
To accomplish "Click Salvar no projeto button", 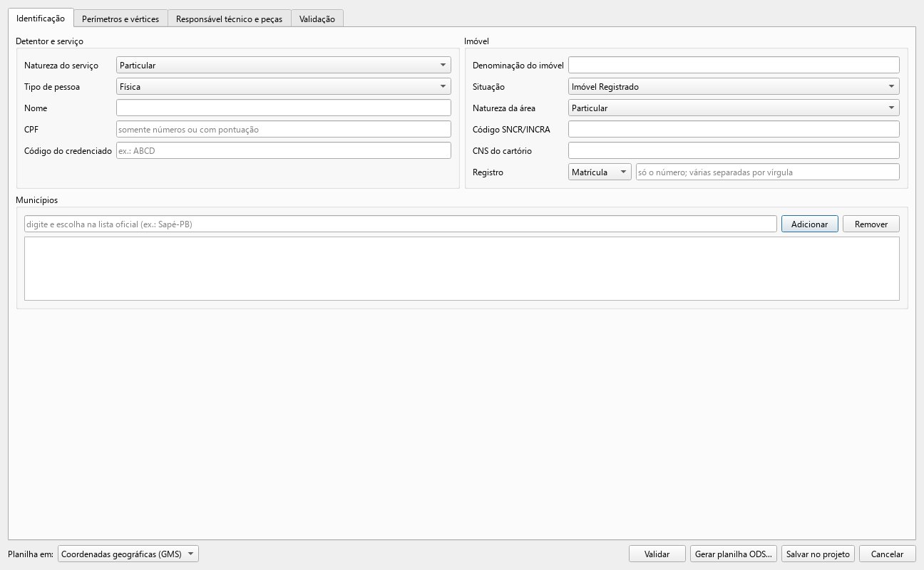I will point(818,554).
